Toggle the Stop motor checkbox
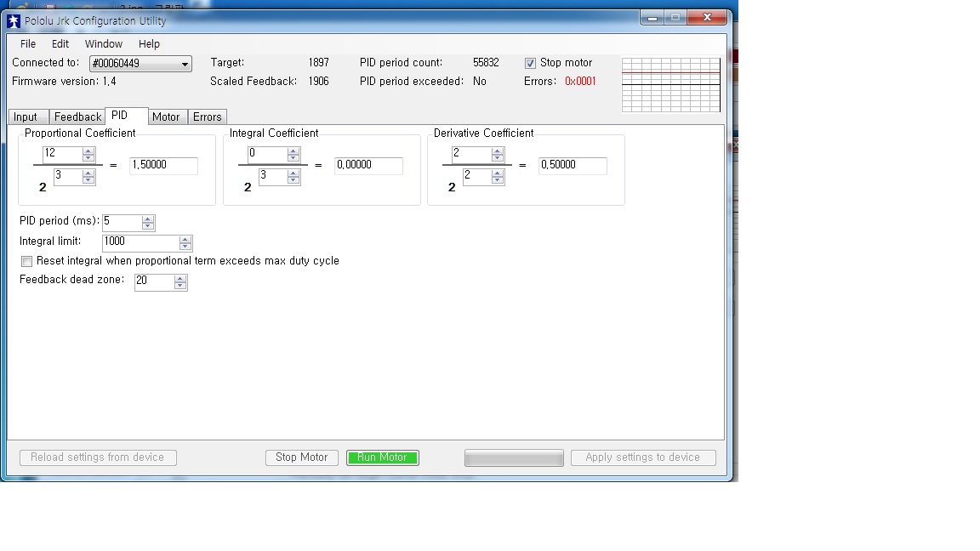This screenshot has width=980, height=551. (x=530, y=63)
